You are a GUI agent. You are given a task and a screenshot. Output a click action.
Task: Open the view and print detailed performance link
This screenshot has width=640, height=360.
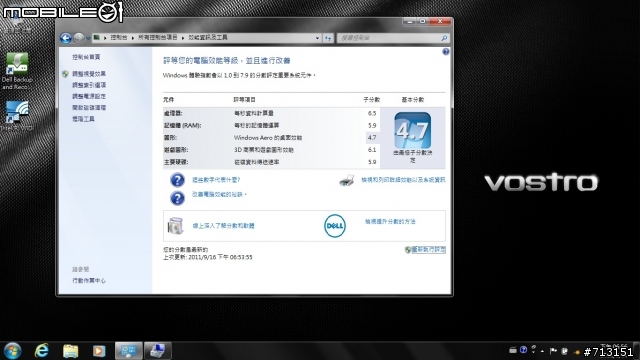403,180
